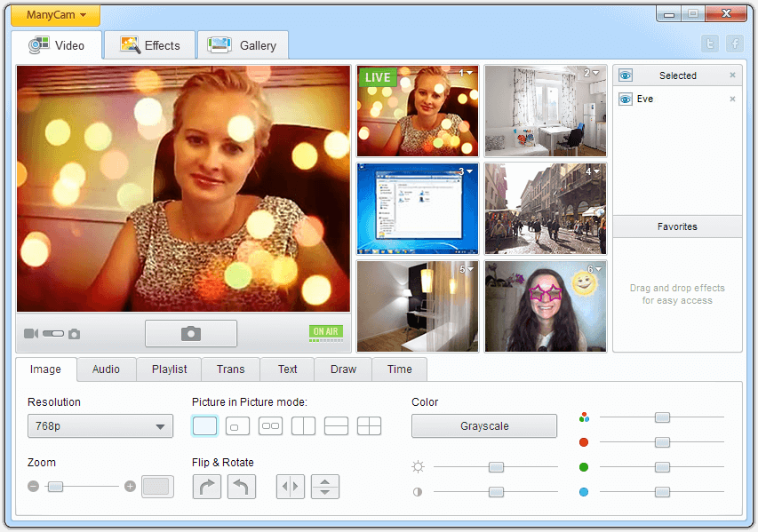Toggle the camera on/off switch
The height and width of the screenshot is (532, 758).
tap(53, 333)
